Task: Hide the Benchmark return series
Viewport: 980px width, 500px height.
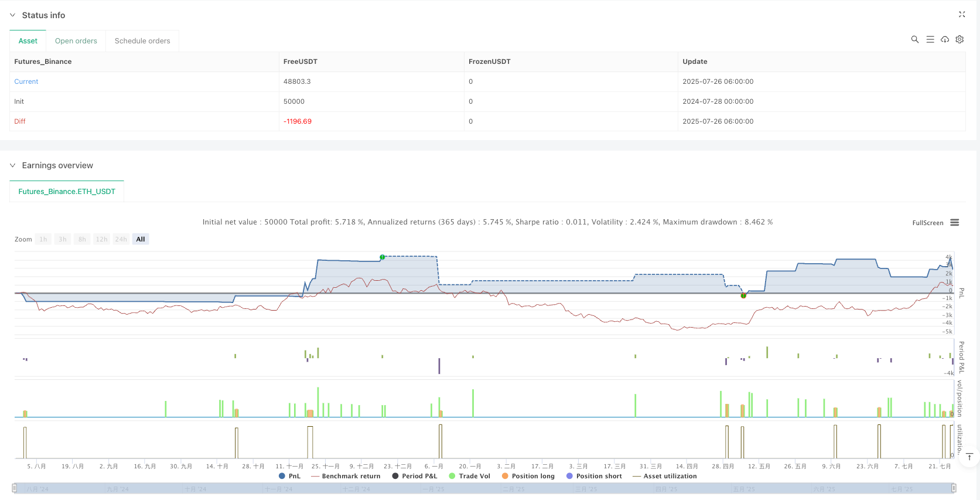Action: (346, 476)
